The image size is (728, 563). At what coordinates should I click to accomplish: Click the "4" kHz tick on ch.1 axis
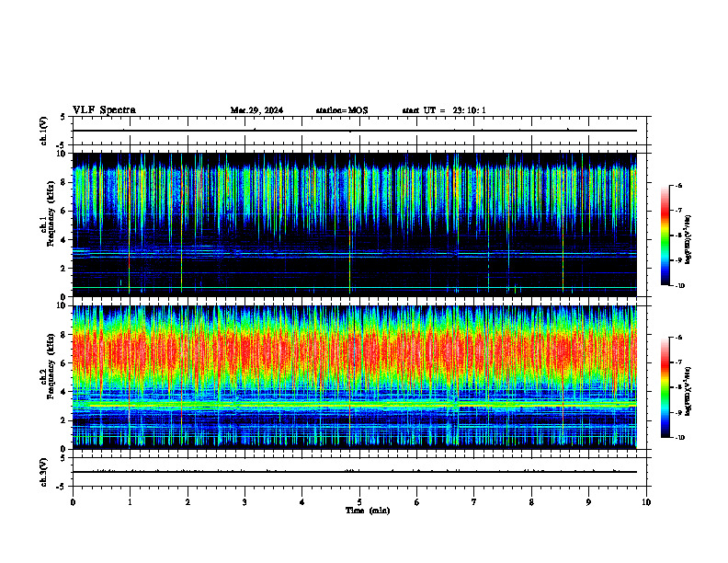point(64,240)
